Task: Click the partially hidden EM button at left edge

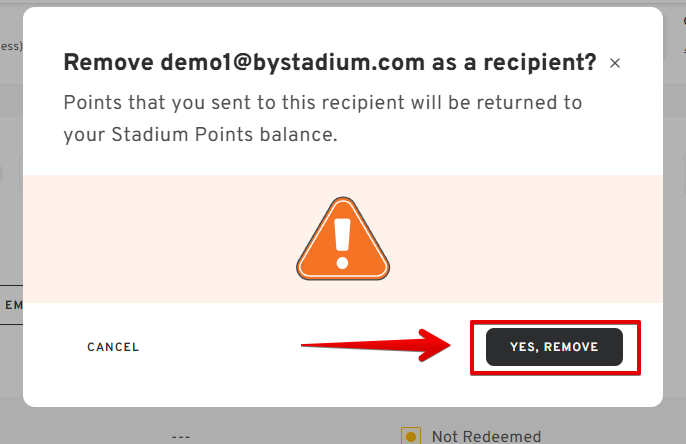Action: coord(11,305)
